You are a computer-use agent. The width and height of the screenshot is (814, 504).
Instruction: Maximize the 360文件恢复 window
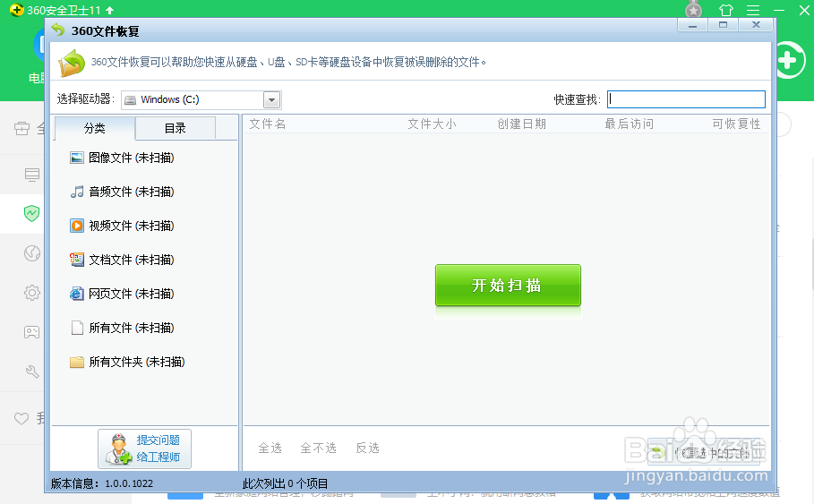click(x=723, y=24)
